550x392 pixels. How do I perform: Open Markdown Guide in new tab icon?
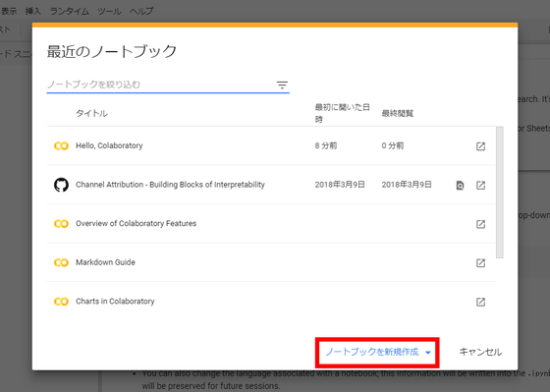(480, 263)
